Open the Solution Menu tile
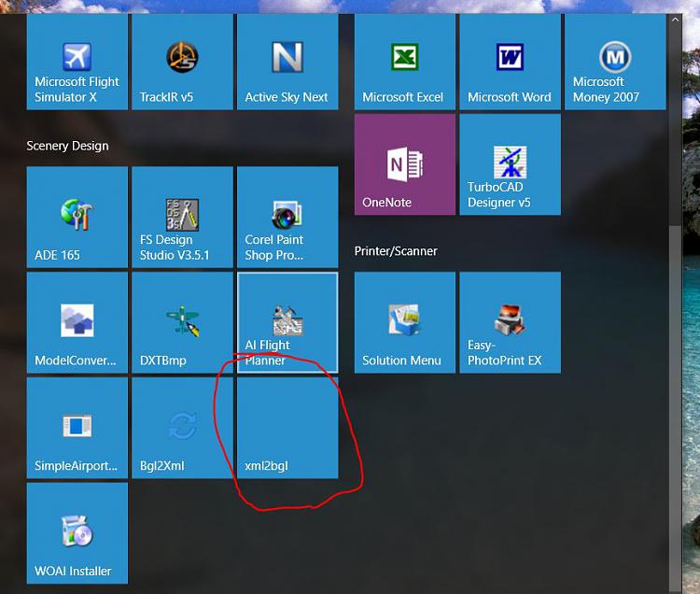 point(405,322)
